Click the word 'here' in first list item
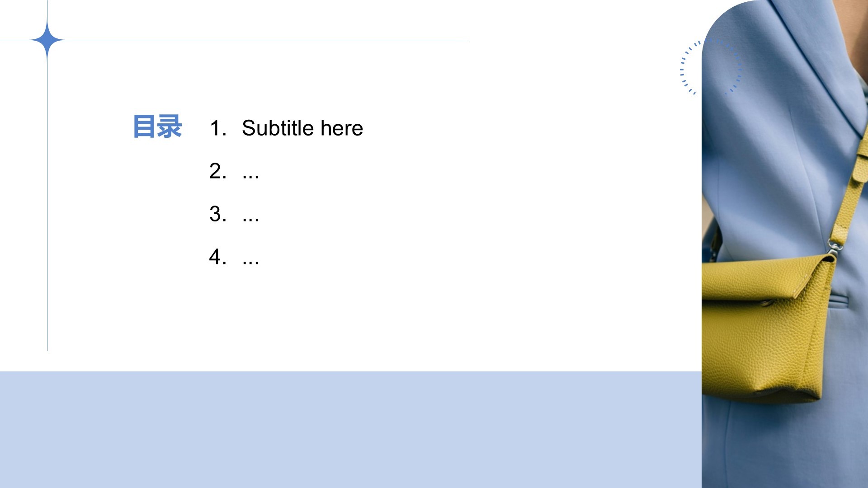Image resolution: width=868 pixels, height=488 pixels. click(342, 128)
